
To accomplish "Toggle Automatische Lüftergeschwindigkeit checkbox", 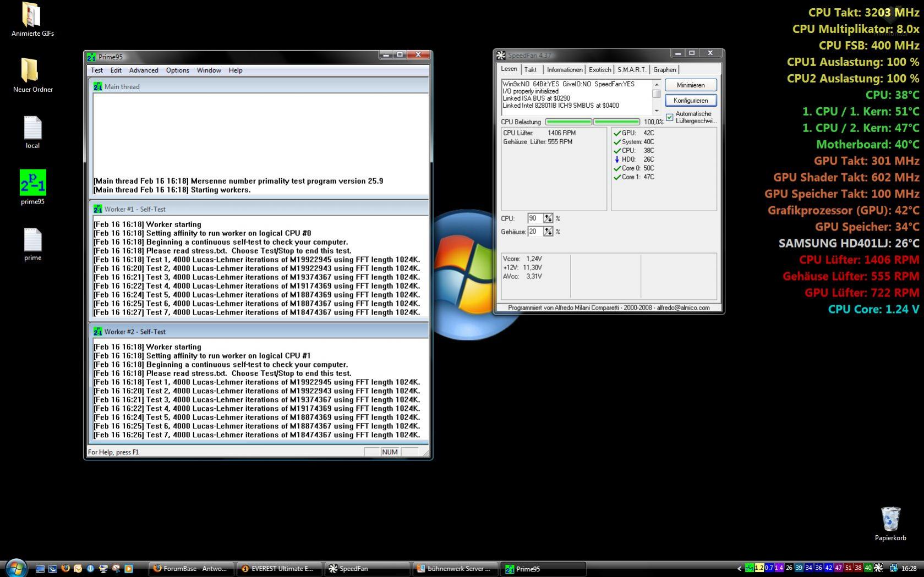I will tap(669, 117).
